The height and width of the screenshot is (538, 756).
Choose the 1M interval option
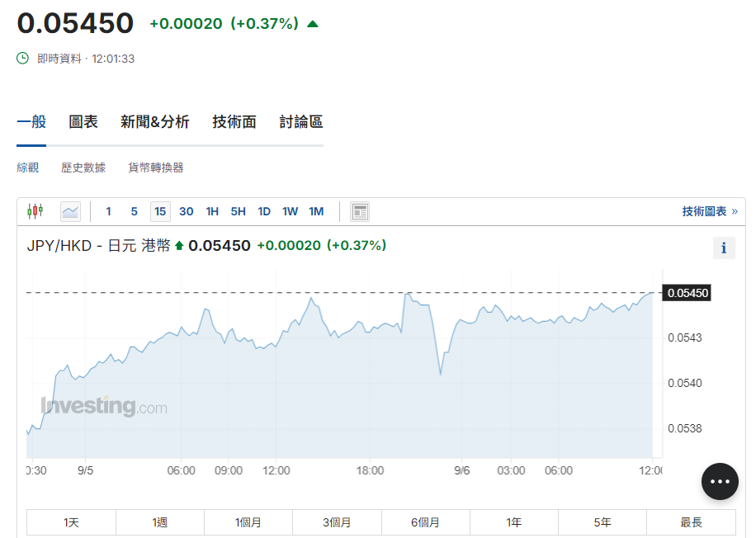316,211
